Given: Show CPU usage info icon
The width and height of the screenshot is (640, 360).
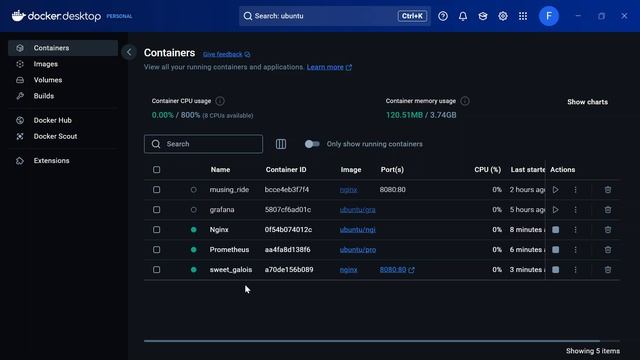Looking at the screenshot, I should (x=220, y=101).
